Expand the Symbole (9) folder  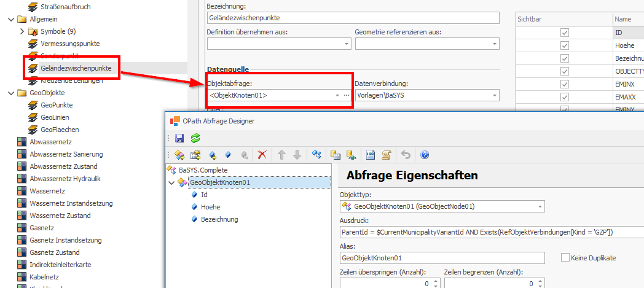22,31
